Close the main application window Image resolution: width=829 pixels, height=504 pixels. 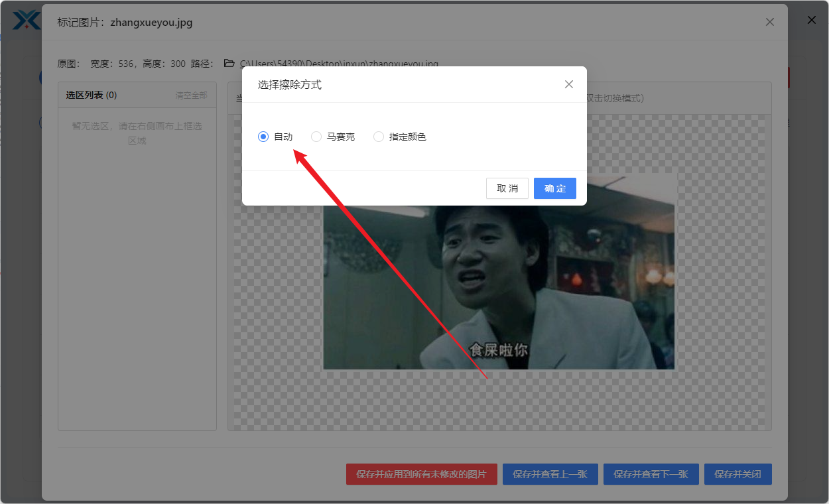click(x=811, y=20)
